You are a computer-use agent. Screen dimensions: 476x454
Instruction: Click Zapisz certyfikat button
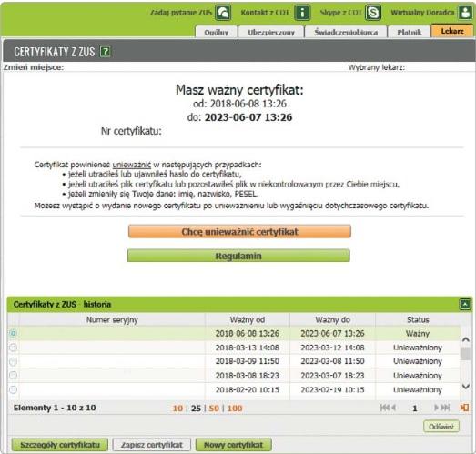point(152,445)
